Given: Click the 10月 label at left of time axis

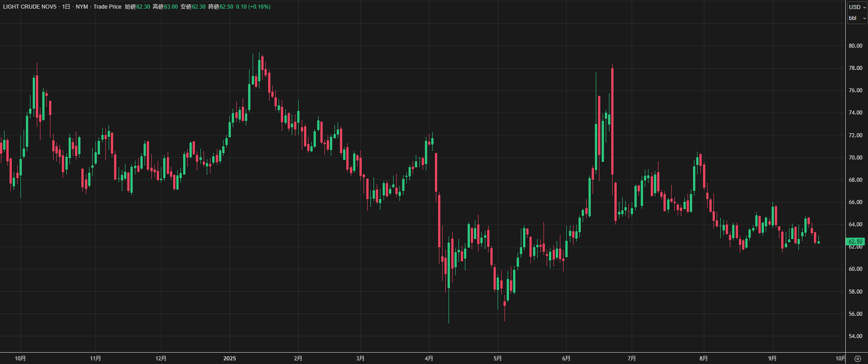Looking at the screenshot, I should pos(20,359).
